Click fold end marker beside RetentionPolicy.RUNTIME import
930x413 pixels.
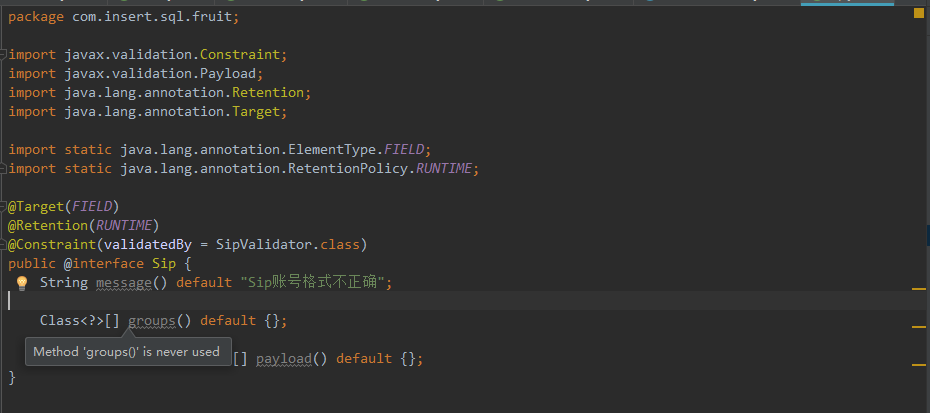click(x=3, y=169)
